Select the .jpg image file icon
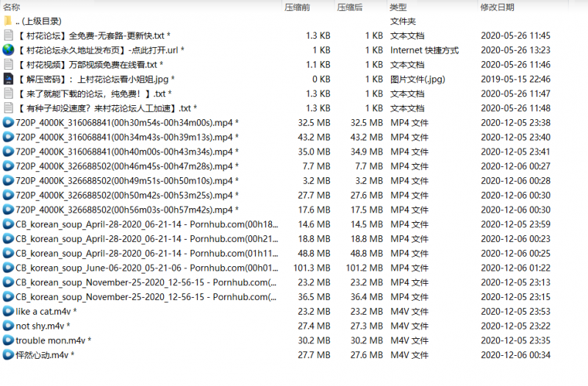The height and width of the screenshot is (386, 588). point(8,79)
